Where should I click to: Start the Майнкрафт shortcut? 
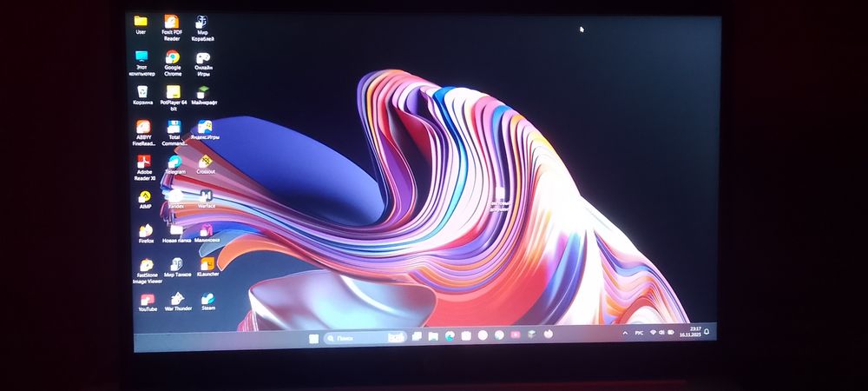pos(204,95)
